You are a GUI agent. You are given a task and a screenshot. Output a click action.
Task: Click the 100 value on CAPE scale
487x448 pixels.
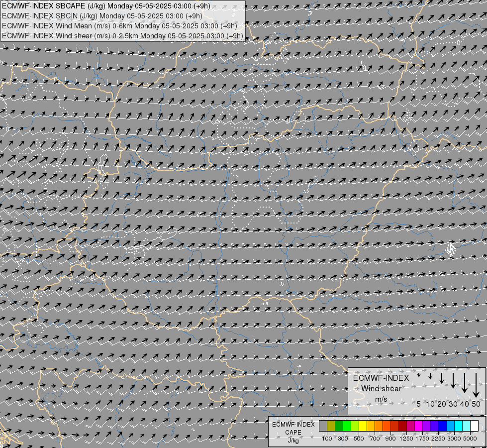tap(327, 439)
